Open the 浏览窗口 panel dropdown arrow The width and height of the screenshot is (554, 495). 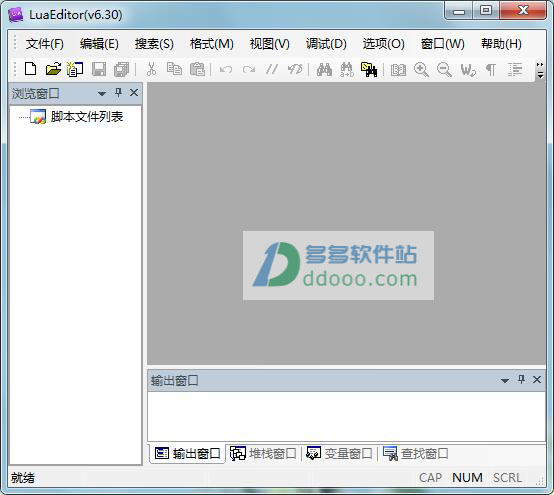coord(102,94)
